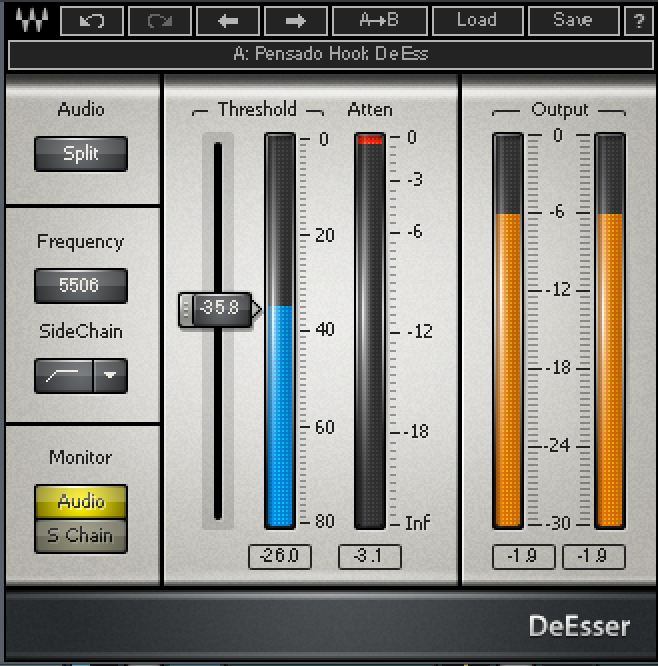Load previous preset with left arrow
Viewport: 658px width, 666px height.
tap(228, 20)
